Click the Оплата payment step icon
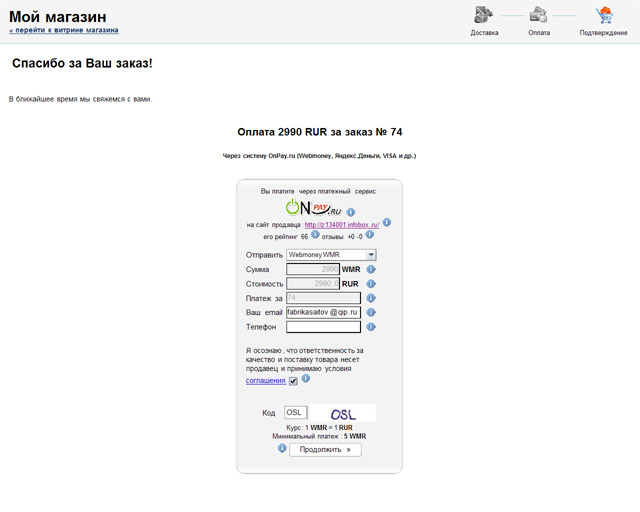The image size is (640, 512). pos(539,15)
